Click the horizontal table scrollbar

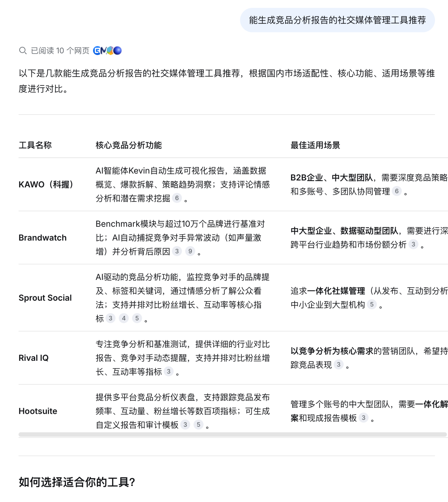pyautogui.click(x=232, y=435)
